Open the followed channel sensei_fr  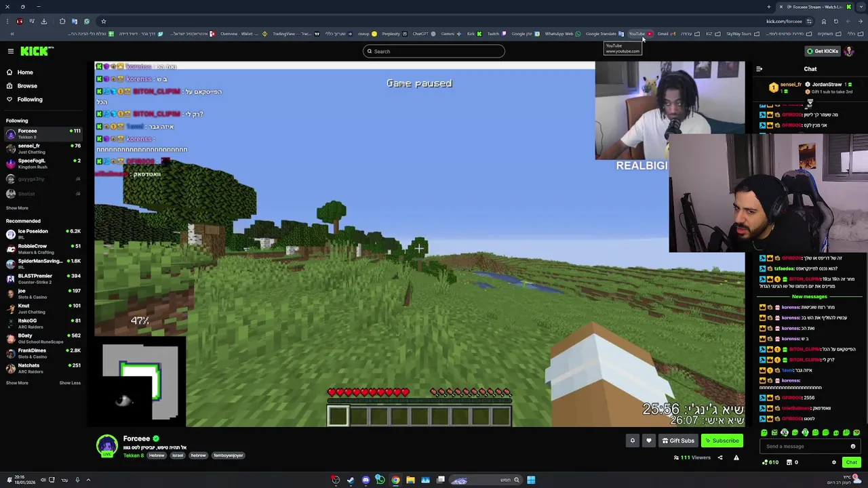point(42,148)
